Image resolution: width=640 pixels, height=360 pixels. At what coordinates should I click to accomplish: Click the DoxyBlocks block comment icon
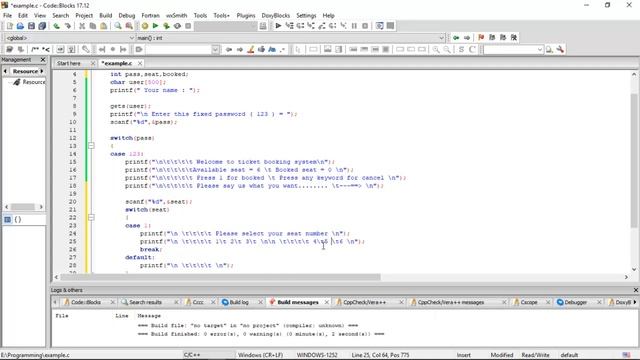[35, 49]
